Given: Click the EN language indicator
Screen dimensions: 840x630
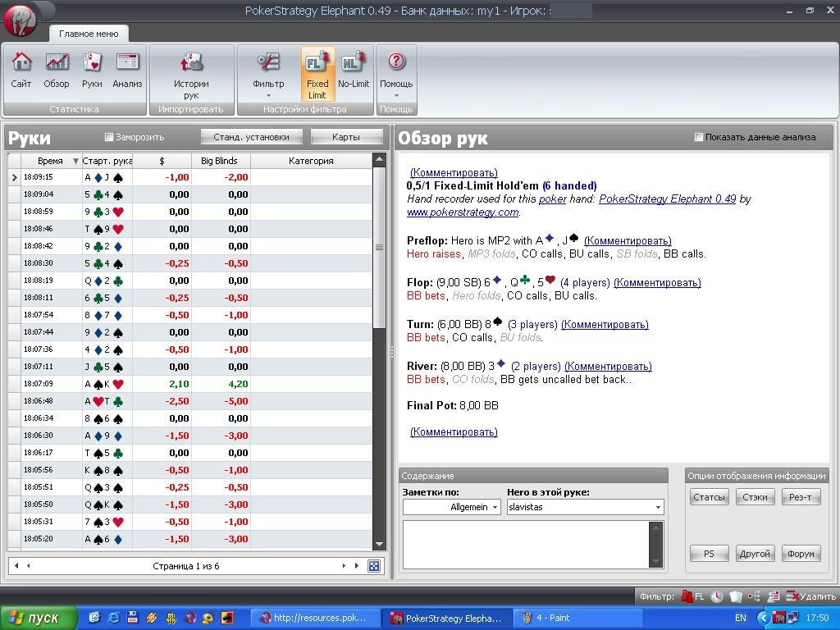Looking at the screenshot, I should (x=741, y=618).
